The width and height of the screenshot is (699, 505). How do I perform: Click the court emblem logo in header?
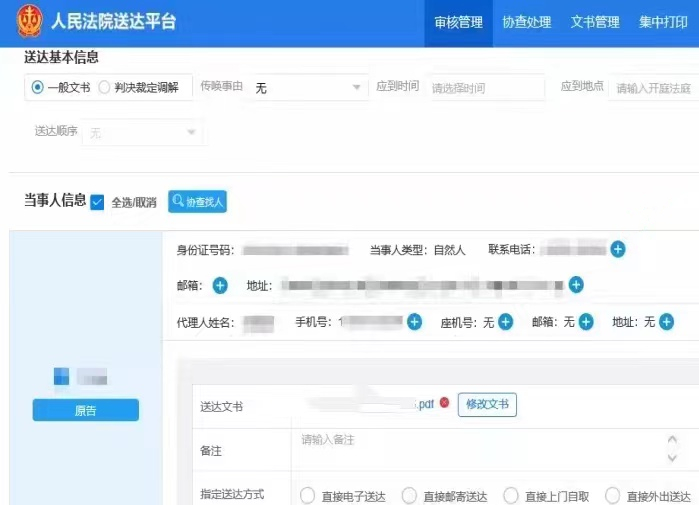29,21
